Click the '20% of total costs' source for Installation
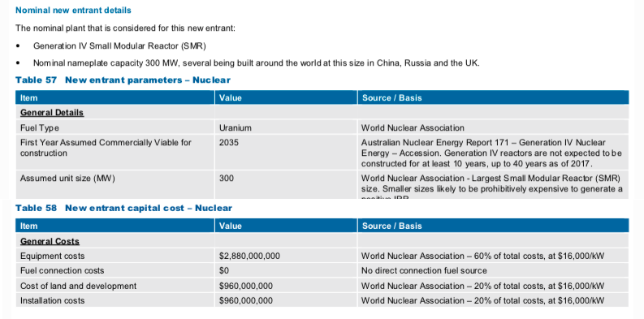This screenshot has width=644, height=319. 482,301
